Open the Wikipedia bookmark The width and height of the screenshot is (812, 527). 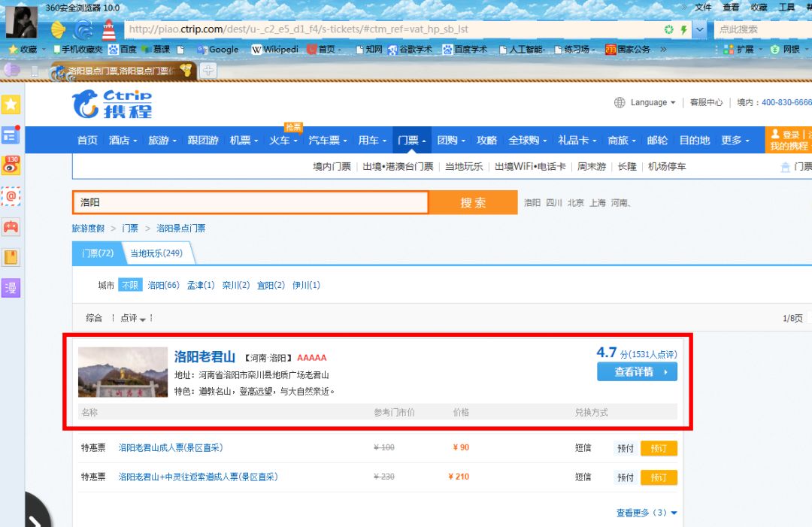tap(275, 49)
